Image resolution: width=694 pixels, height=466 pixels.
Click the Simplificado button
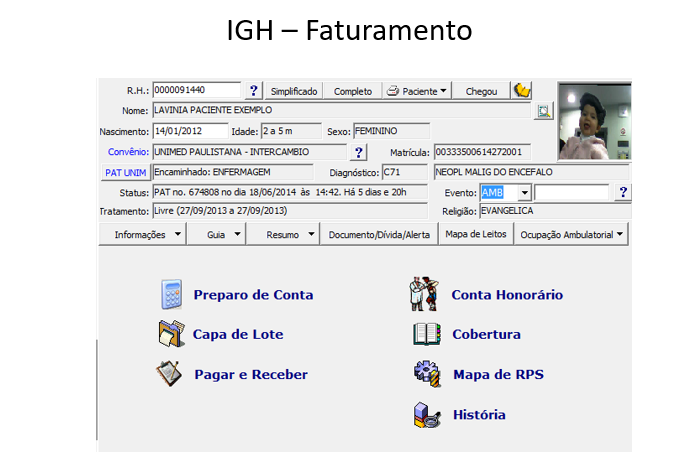[x=294, y=91]
